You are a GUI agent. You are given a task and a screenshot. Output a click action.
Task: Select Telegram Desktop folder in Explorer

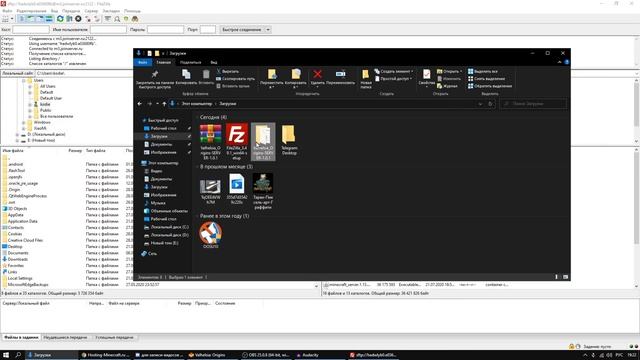click(x=289, y=140)
